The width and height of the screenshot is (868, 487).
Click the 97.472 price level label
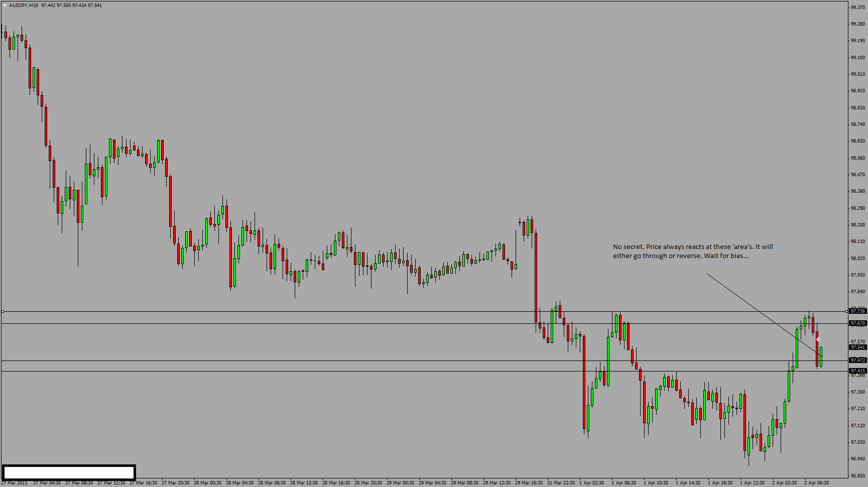click(858, 360)
